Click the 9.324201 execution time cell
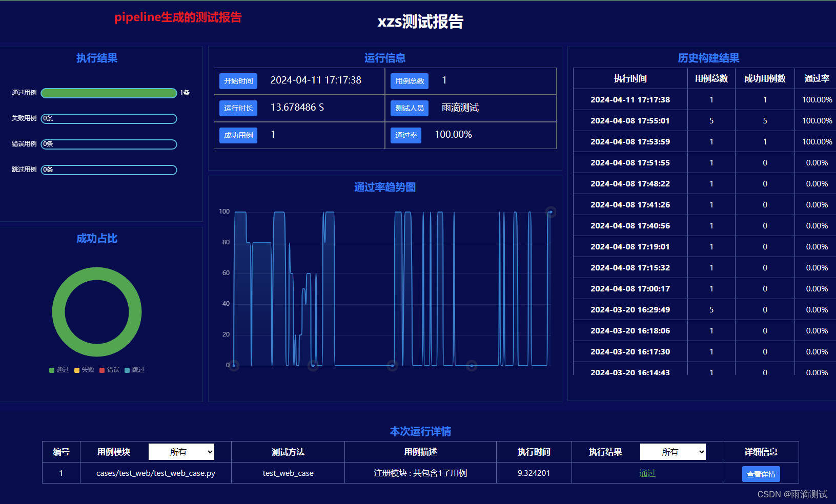Image resolution: width=836 pixels, height=504 pixels. coord(534,473)
